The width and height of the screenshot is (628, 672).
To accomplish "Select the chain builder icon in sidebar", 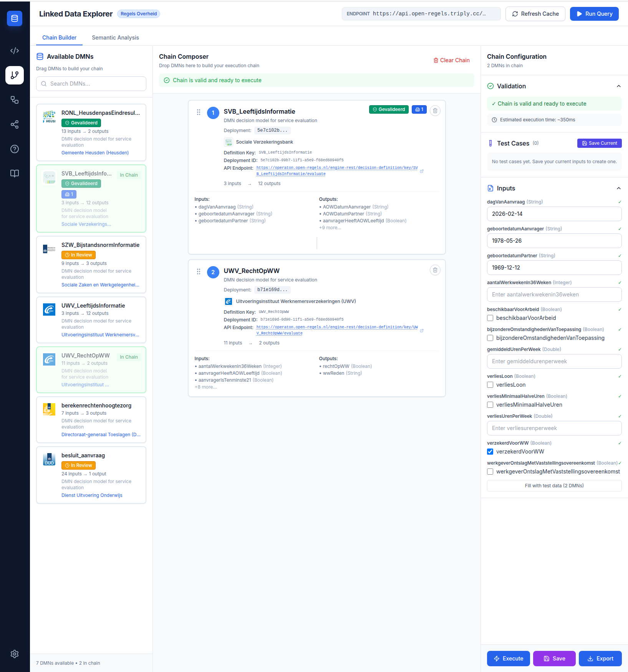I will point(15,75).
